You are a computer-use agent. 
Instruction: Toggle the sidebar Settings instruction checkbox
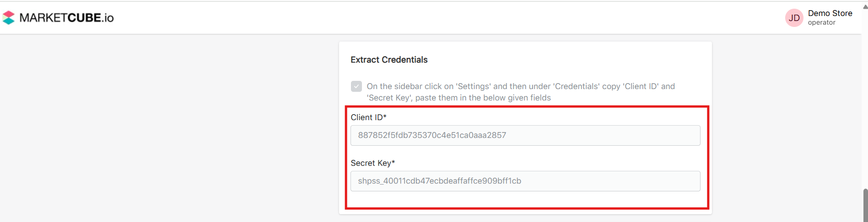pyautogui.click(x=356, y=86)
